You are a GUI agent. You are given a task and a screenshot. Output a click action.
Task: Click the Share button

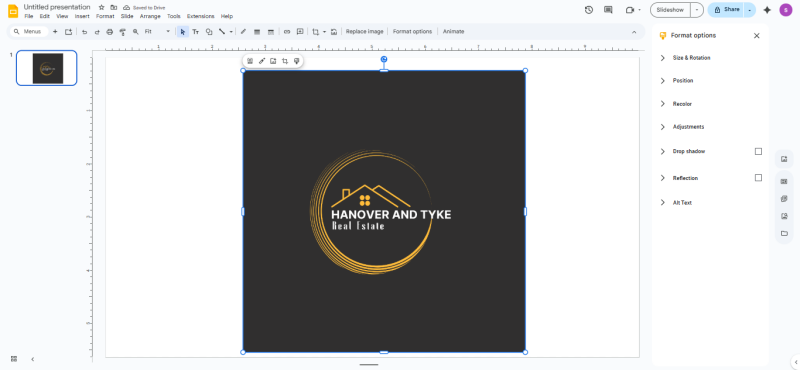[726, 10]
